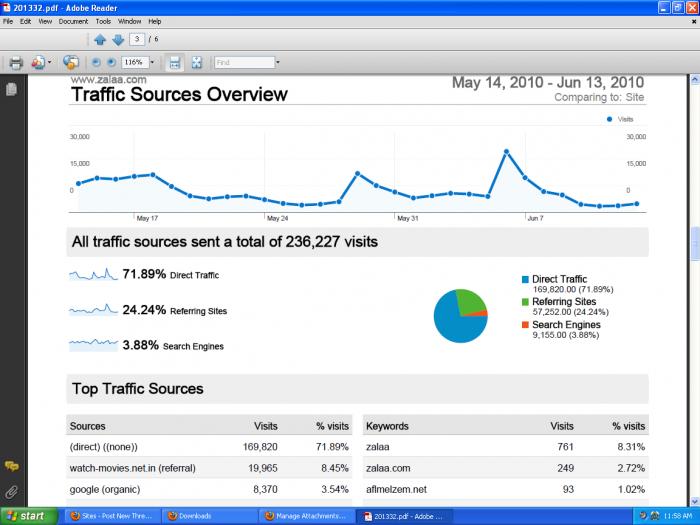Open the Pages panel in sidebar
700x525 pixels.
[12, 89]
